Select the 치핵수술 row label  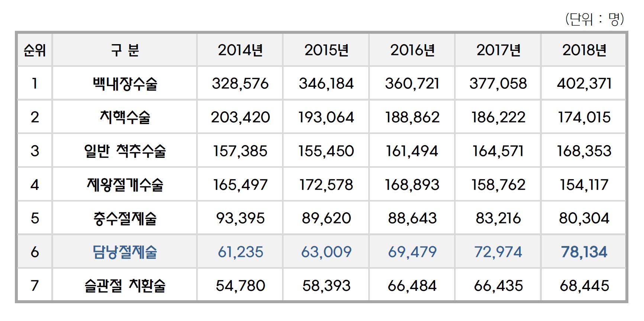[x=125, y=117]
